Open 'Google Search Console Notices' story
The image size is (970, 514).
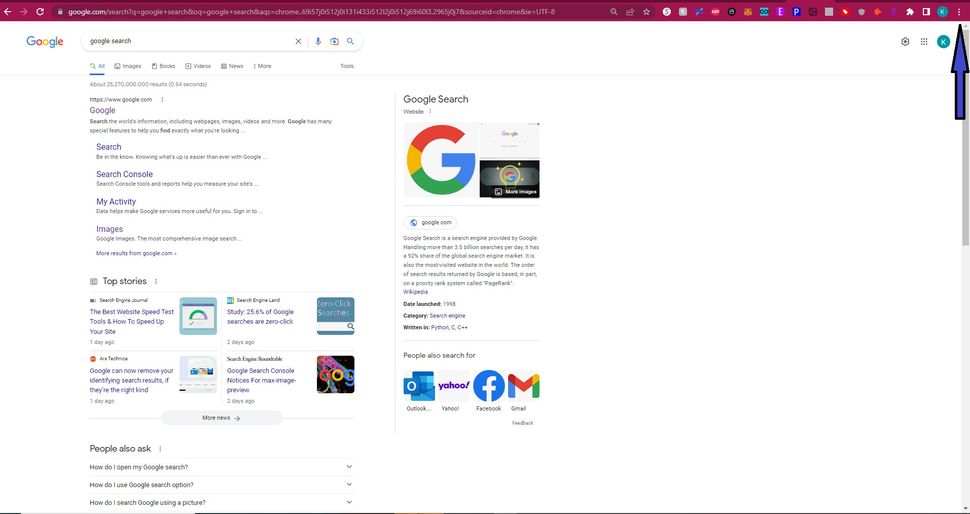pos(262,380)
